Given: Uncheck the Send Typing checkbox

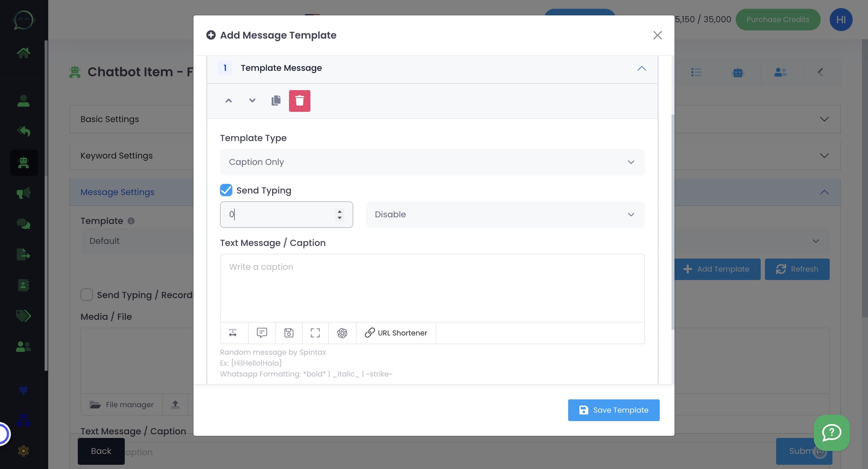Looking at the screenshot, I should click(226, 190).
